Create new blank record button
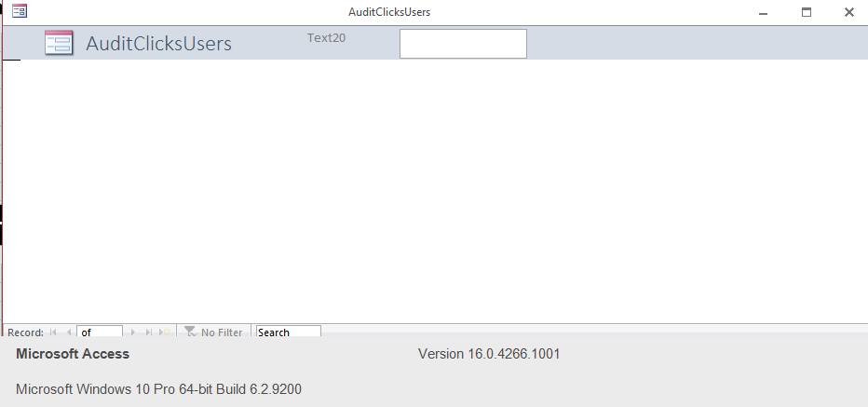 (165, 332)
